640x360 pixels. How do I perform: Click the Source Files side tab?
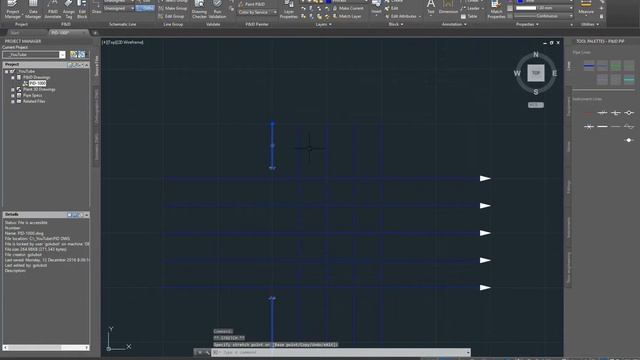pyautogui.click(x=97, y=66)
